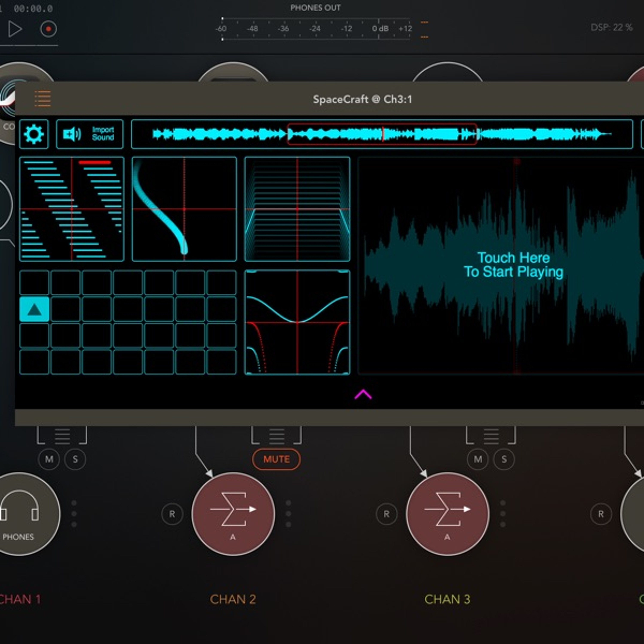Click the DSP: 22 % readout
Viewport: 644px width, 644px height.
pyautogui.click(x=611, y=27)
